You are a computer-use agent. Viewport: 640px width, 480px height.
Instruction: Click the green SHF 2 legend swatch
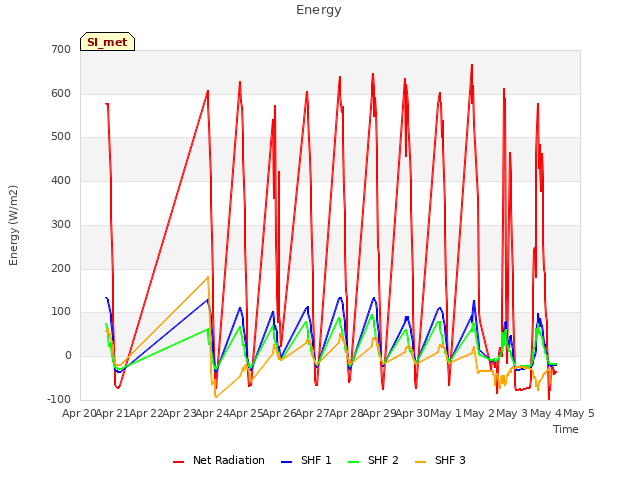coord(354,462)
